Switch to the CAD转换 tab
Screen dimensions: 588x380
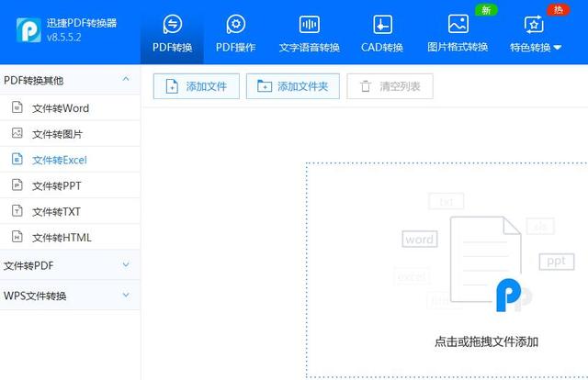(382, 33)
